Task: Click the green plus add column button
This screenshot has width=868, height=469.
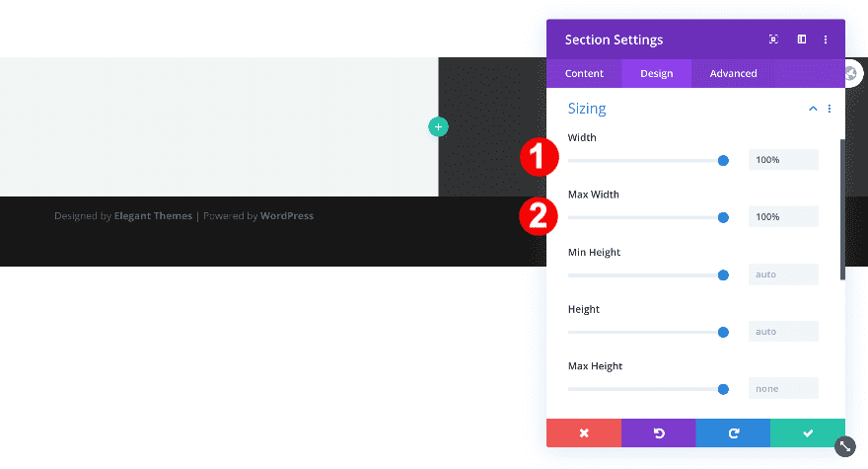Action: coord(438,126)
